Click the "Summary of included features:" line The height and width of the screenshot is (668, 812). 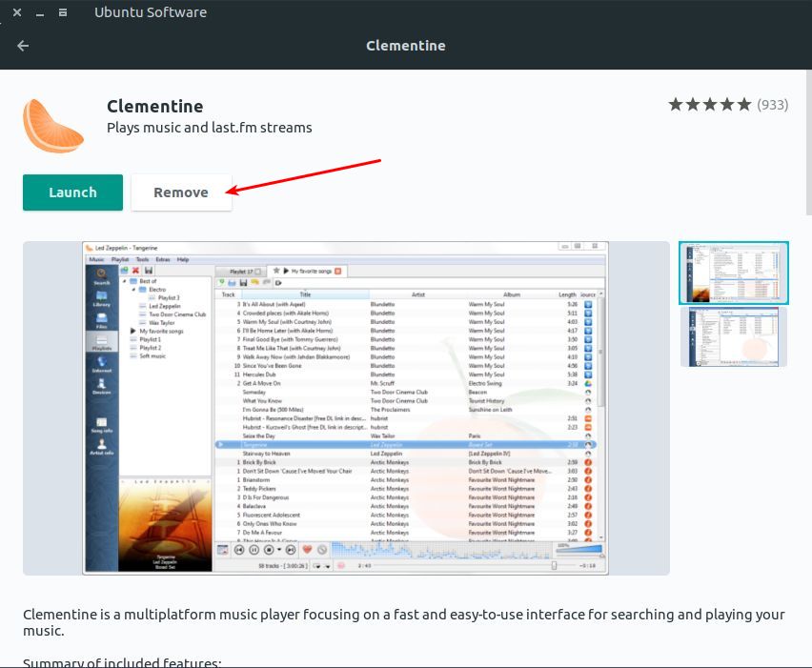point(122,662)
